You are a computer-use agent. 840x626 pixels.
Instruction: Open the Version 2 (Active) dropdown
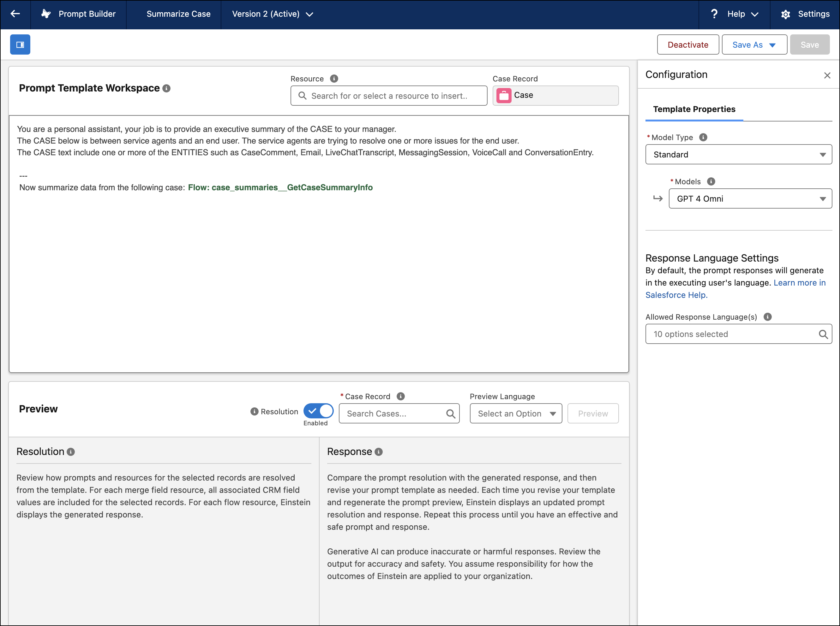click(273, 14)
